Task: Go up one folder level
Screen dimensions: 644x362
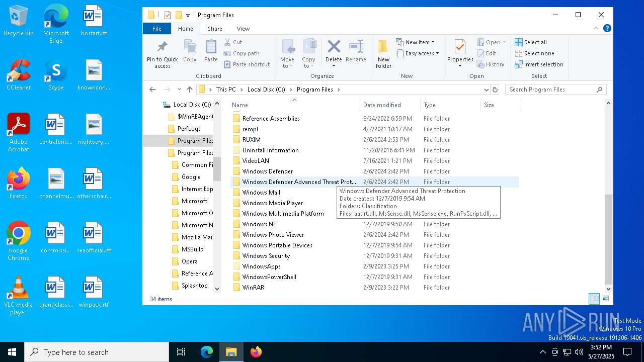Action: point(190,89)
